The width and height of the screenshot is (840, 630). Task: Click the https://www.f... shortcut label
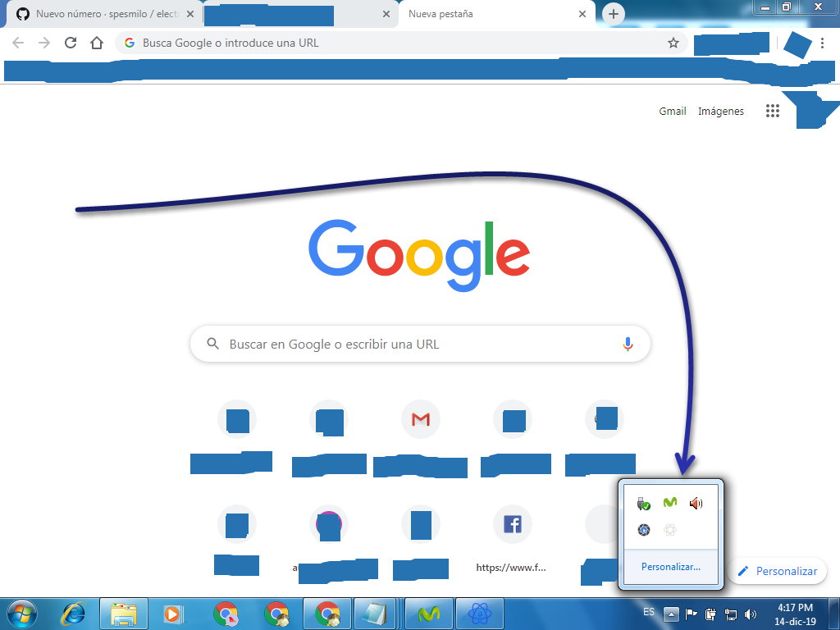coord(511,568)
